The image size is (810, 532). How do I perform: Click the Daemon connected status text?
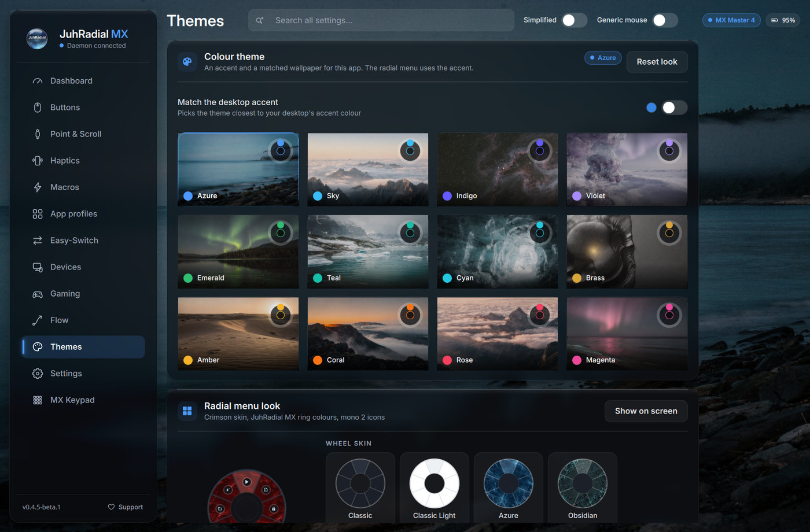pyautogui.click(x=96, y=46)
